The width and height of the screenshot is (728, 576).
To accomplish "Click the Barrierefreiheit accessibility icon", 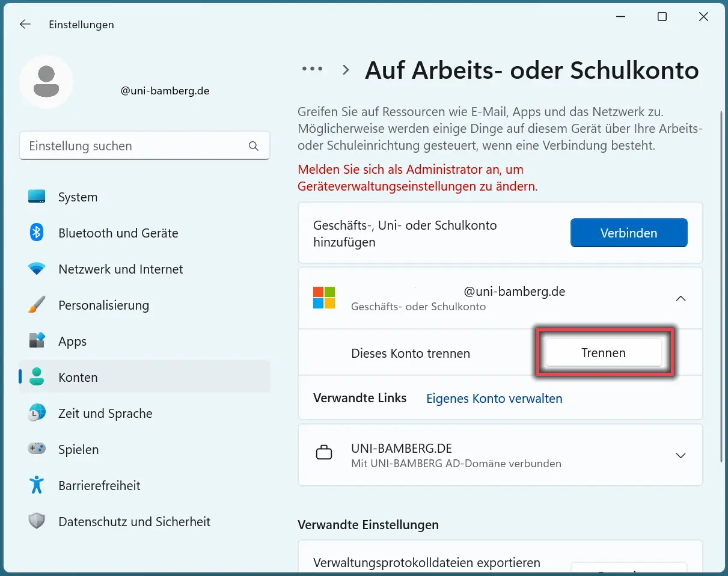I will pos(37,485).
